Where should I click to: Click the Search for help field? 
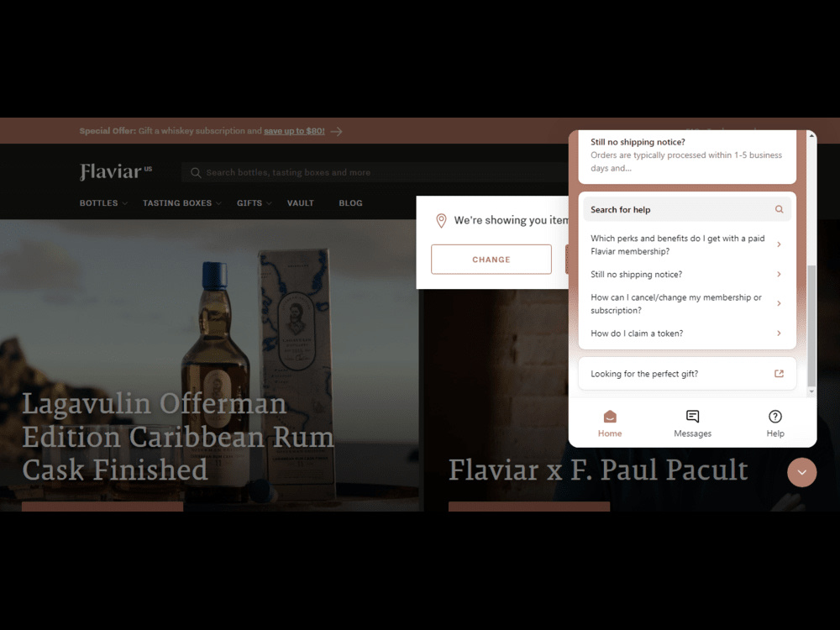click(687, 209)
